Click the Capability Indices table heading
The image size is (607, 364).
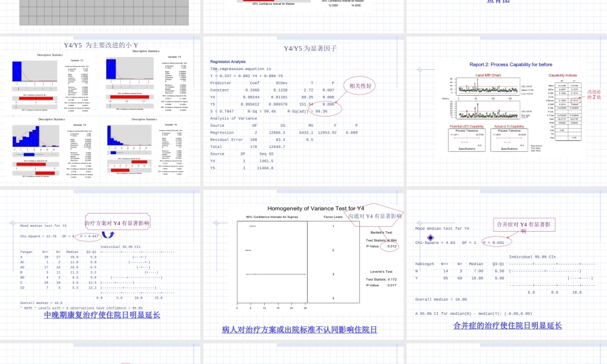(562, 75)
